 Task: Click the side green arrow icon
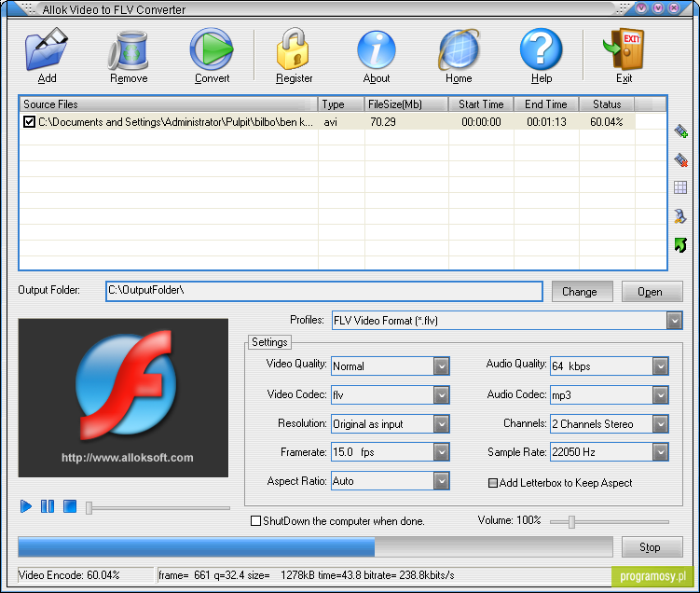680,244
